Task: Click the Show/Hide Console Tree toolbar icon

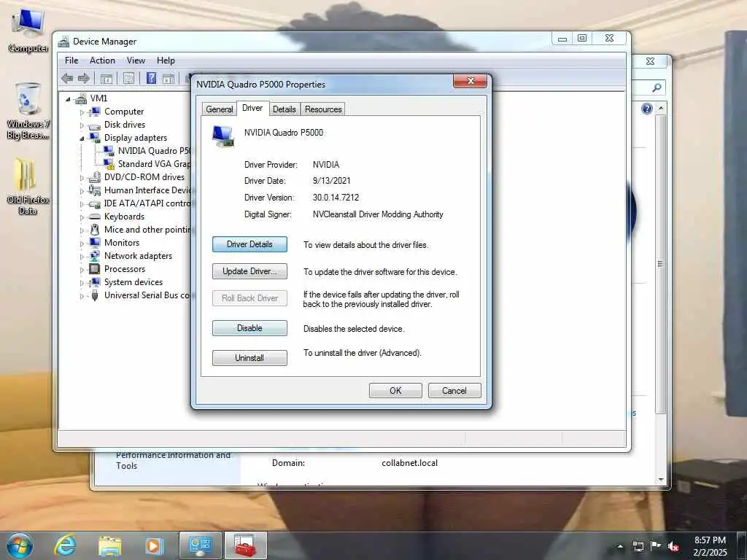Action: (x=107, y=79)
